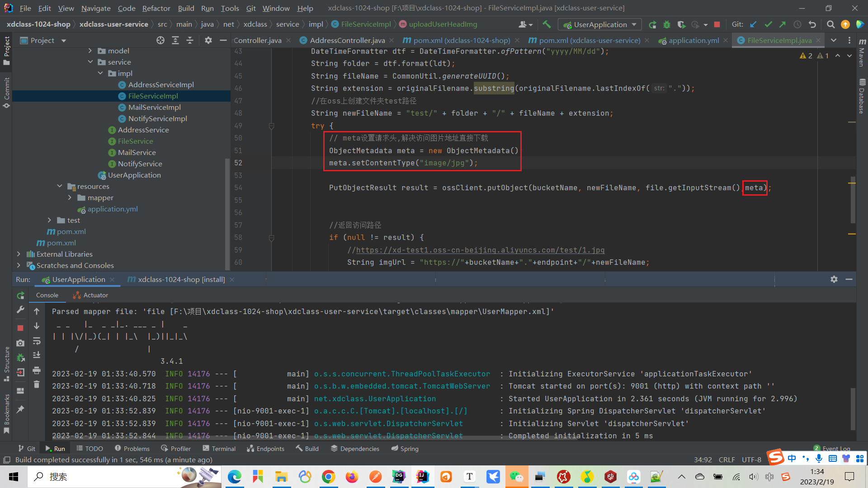Switch to application.yml editor tab

693,41
